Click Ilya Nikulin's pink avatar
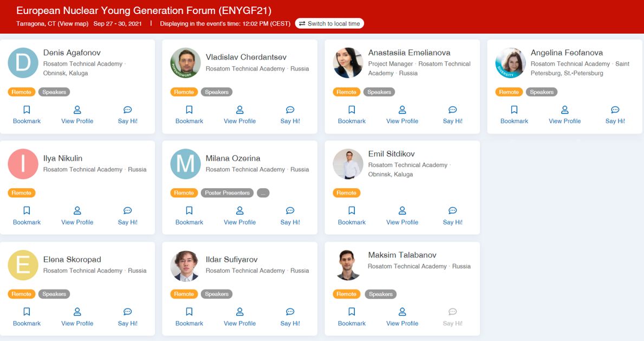The image size is (644, 341). (23, 164)
